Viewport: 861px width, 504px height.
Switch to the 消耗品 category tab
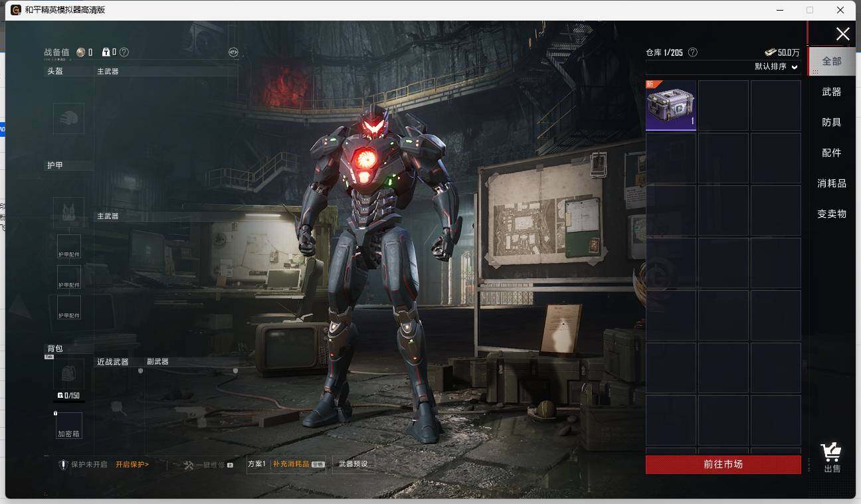(832, 183)
